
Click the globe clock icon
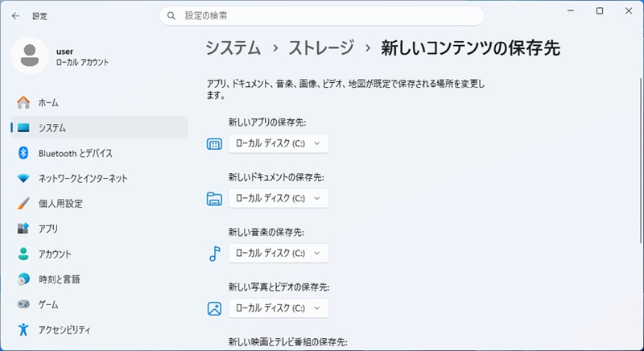pyautogui.click(x=23, y=279)
